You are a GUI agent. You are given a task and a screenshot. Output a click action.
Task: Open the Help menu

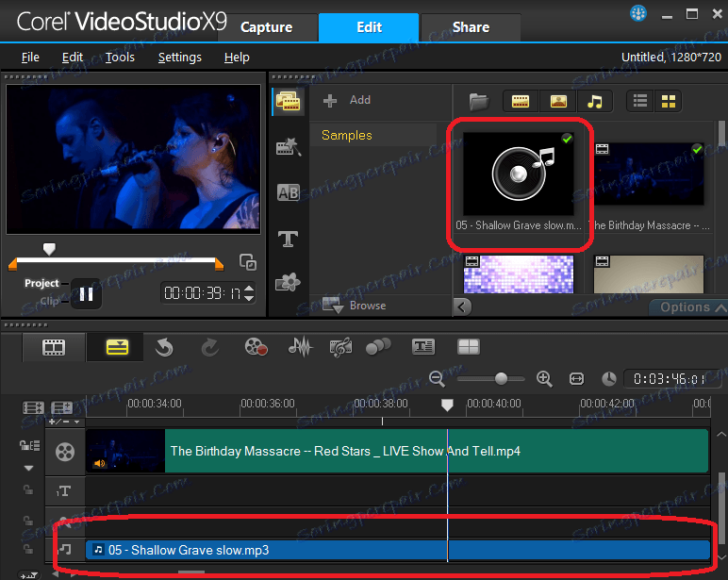237,58
